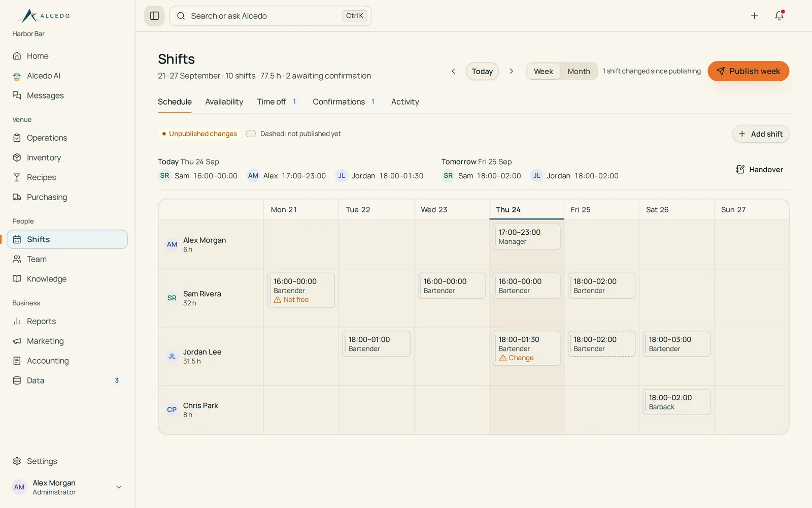Open Messages in sidebar
The width and height of the screenshot is (812, 508).
[67, 96]
